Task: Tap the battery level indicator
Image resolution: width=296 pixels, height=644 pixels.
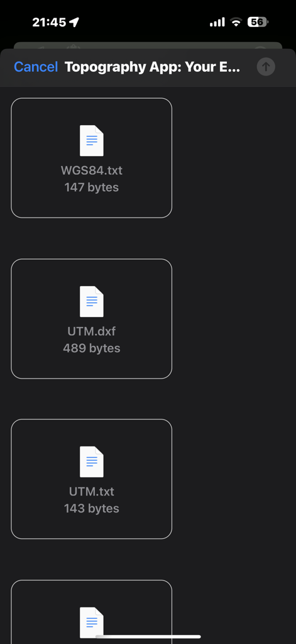Action: click(x=258, y=22)
